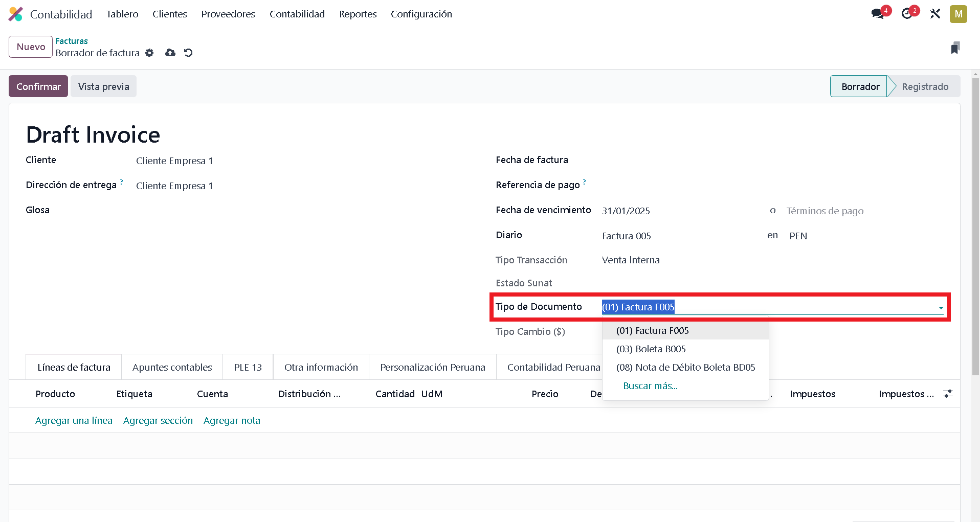The height and width of the screenshot is (522, 980).
Task: Expand the Tipo de Documento dropdown arrow
Action: tap(941, 308)
